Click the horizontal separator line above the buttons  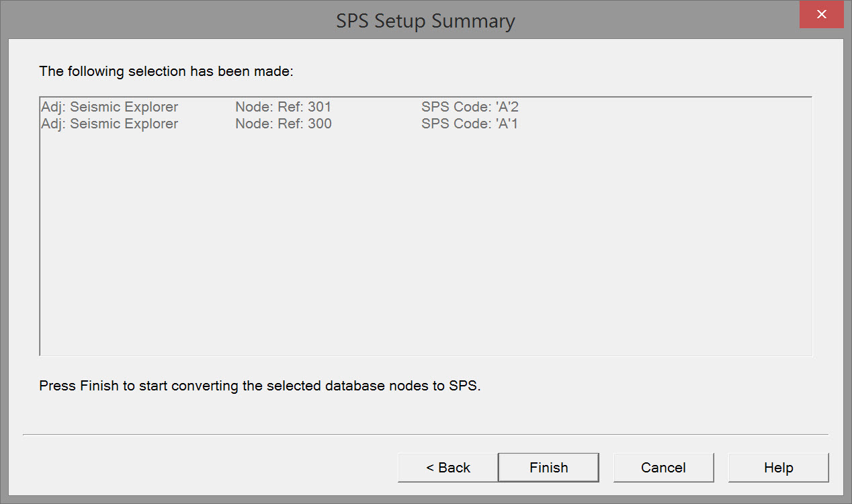click(425, 435)
